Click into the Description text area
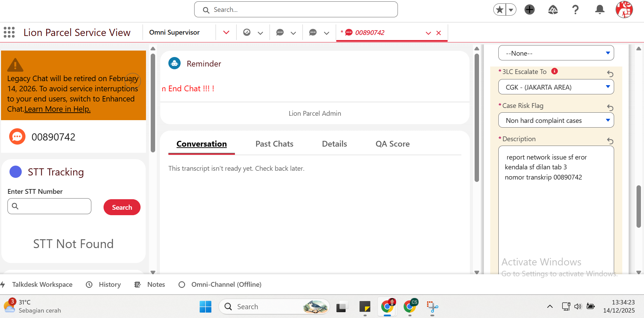The image size is (644, 318). click(x=556, y=210)
